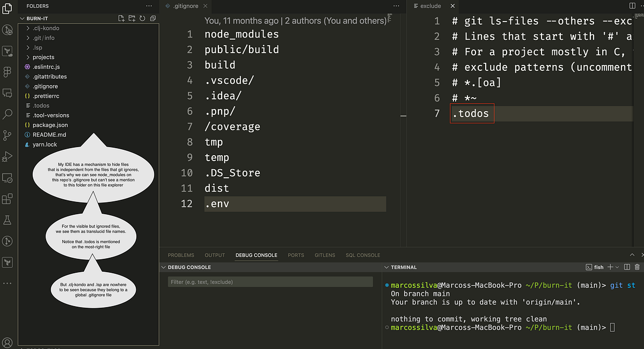Open the GITLENS panel tab
The width and height of the screenshot is (644, 349).
point(325,255)
